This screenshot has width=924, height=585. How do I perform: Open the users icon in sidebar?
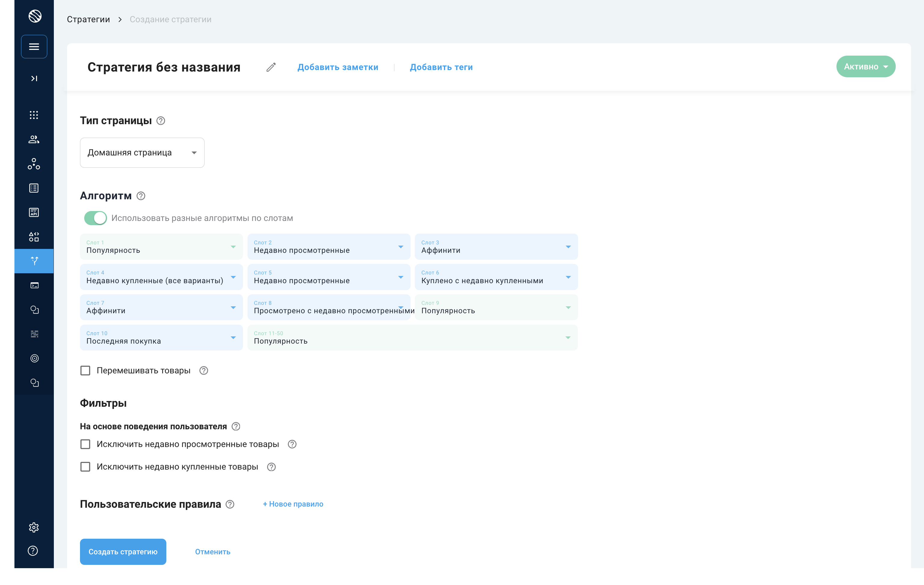(34, 139)
